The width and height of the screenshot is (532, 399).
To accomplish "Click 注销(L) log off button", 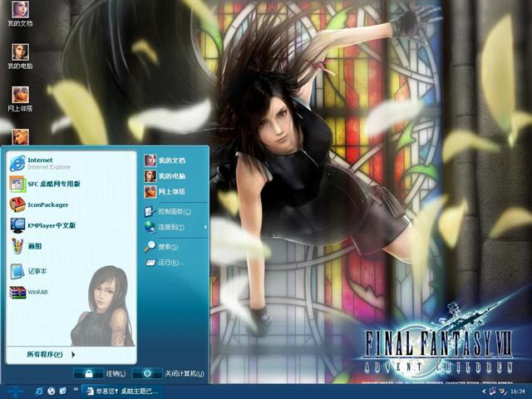I will (x=100, y=373).
